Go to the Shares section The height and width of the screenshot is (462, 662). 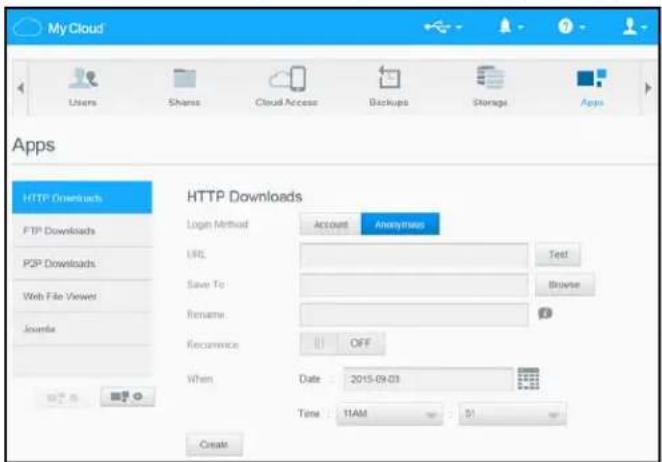pyautogui.click(x=184, y=87)
